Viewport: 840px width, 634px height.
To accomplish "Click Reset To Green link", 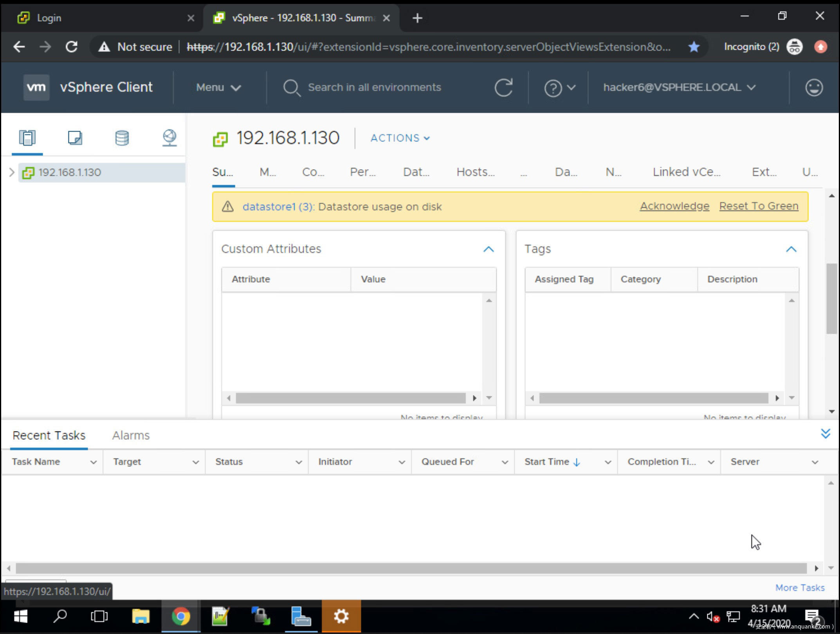I will [x=759, y=206].
